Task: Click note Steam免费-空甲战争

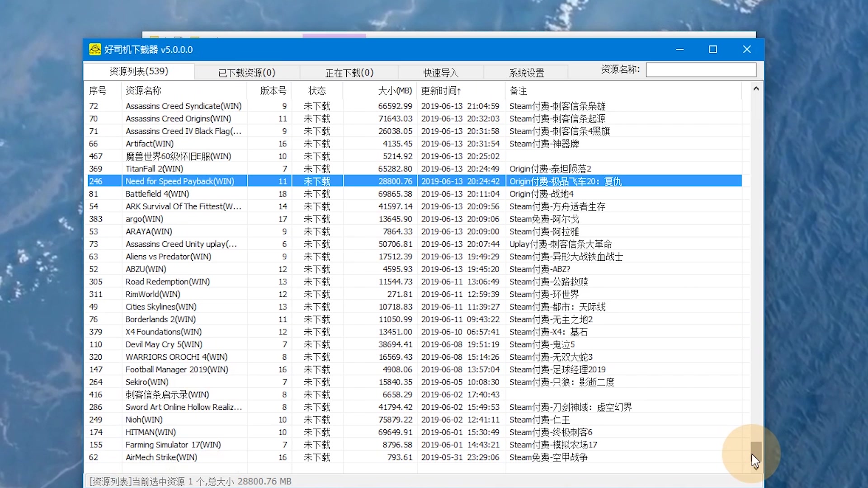Action: [548, 457]
